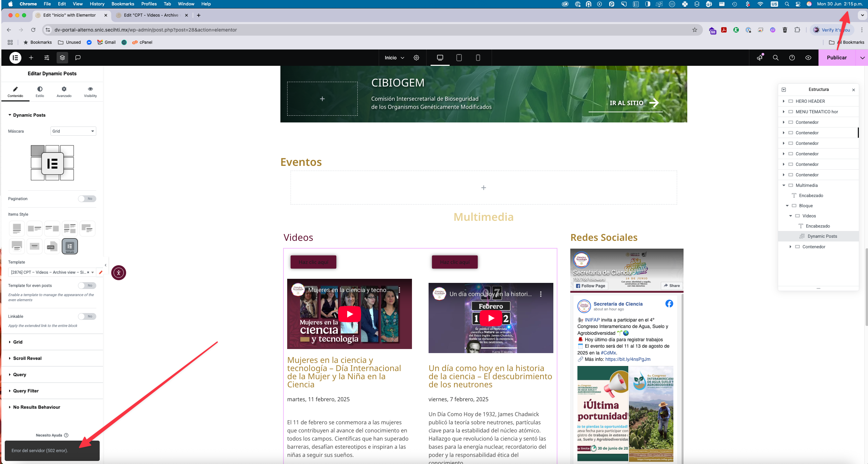Open the Avanzado tab
The image size is (868, 464).
64,92
